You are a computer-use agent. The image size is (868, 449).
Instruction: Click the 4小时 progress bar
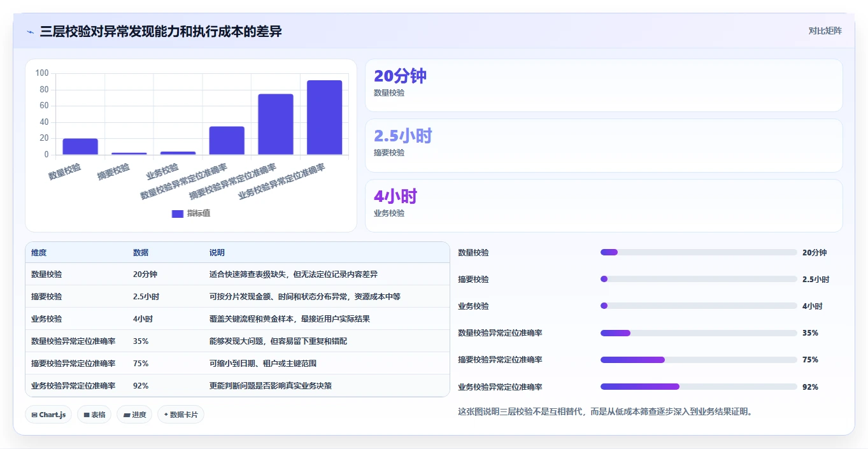(699, 306)
